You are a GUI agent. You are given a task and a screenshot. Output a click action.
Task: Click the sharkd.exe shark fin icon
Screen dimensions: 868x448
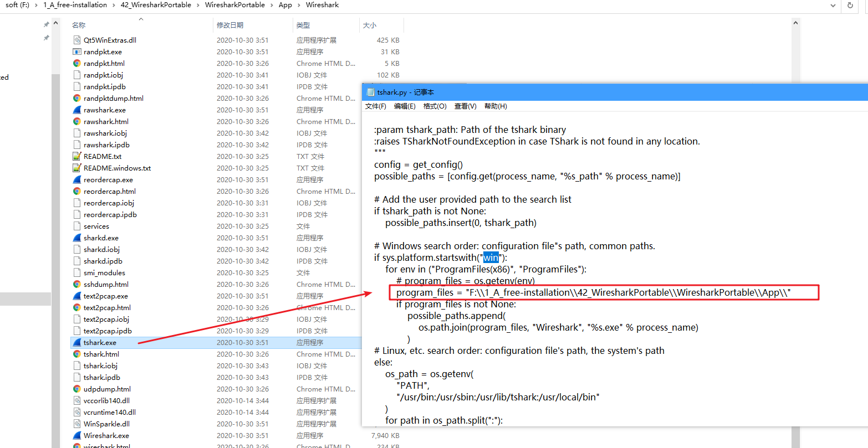click(77, 238)
